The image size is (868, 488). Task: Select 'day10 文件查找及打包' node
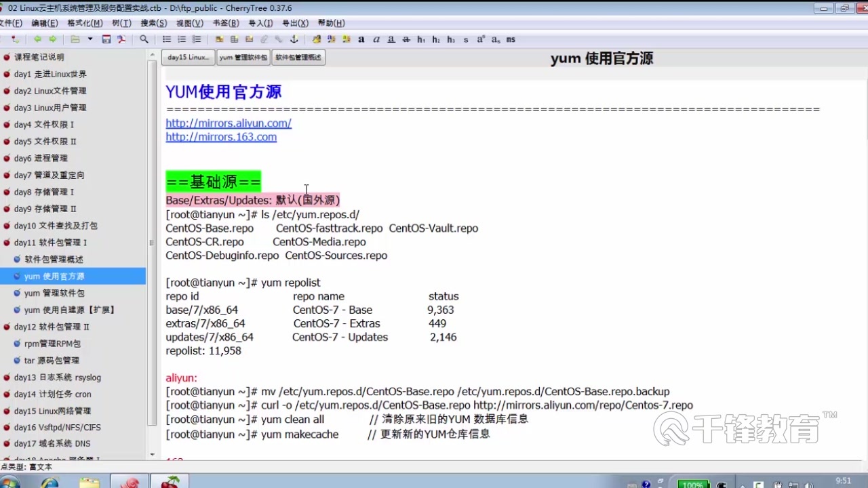pyautogui.click(x=56, y=226)
